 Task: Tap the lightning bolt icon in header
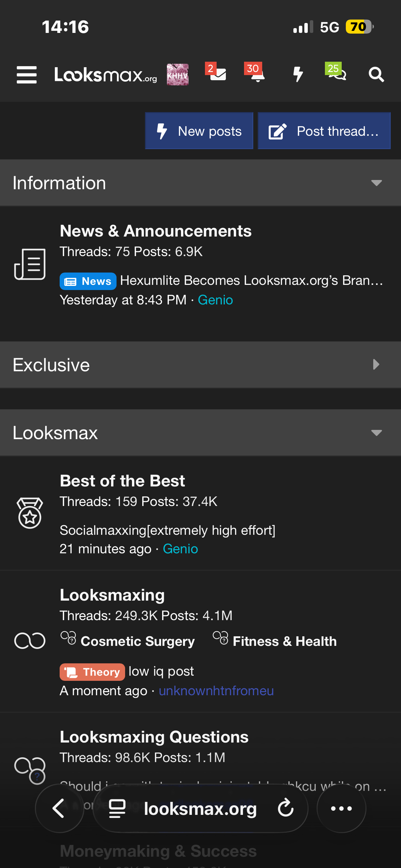point(298,74)
